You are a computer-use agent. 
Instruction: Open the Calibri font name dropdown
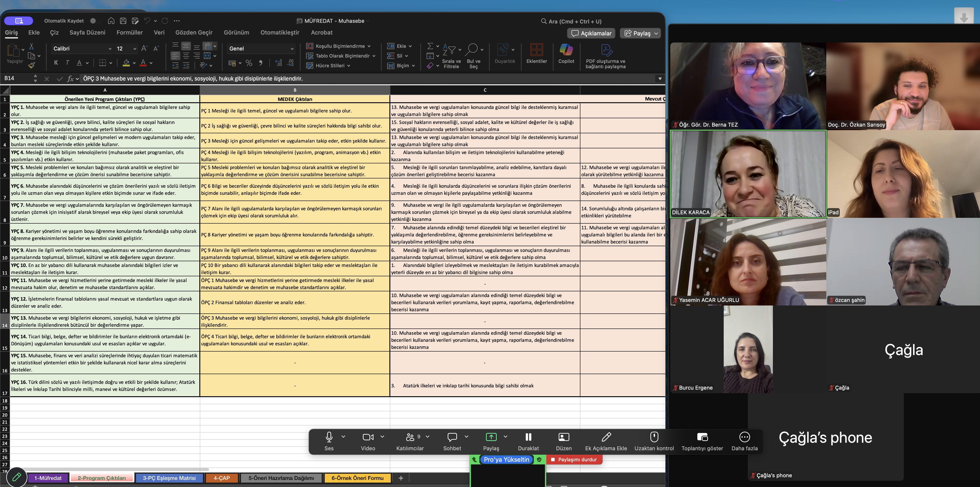pos(110,49)
